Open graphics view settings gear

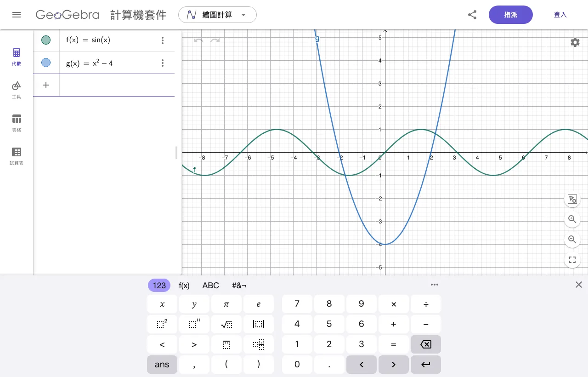[575, 42]
